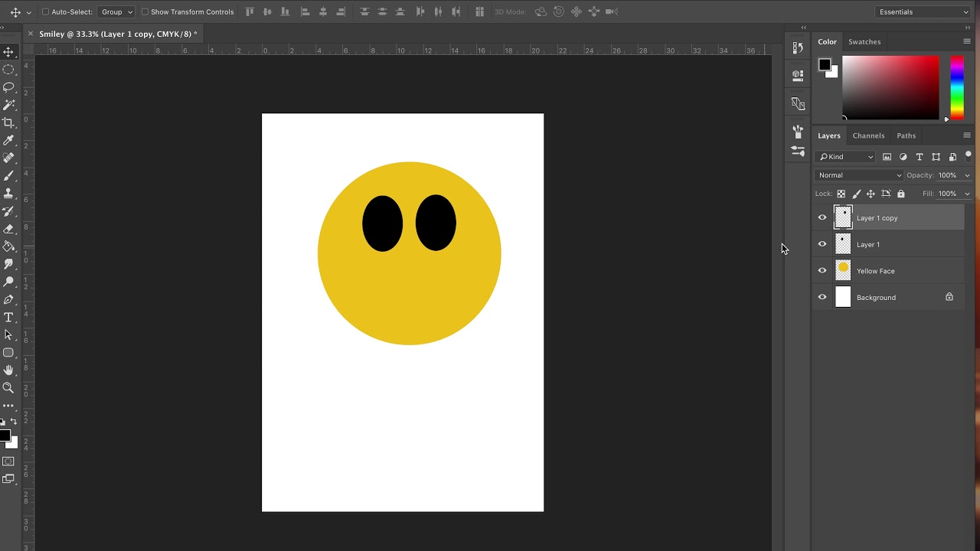
Task: Click the hue spectrum slider
Action: [x=957, y=87]
